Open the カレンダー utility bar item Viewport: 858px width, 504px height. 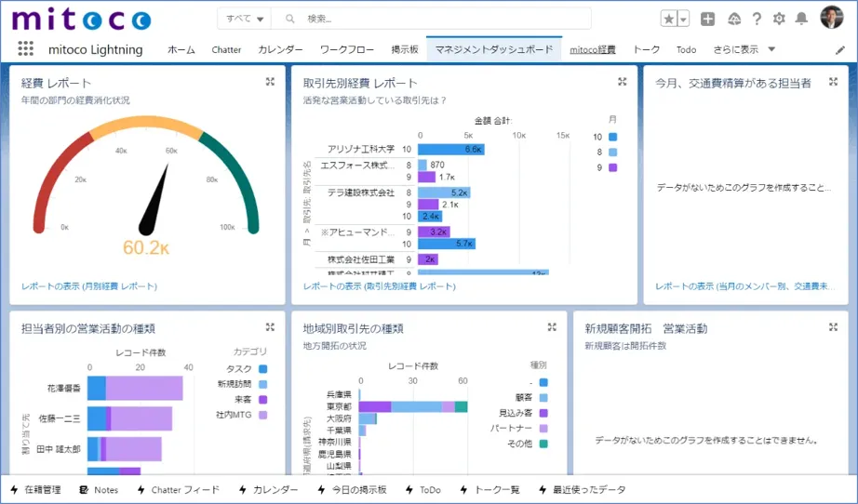pyautogui.click(x=268, y=490)
